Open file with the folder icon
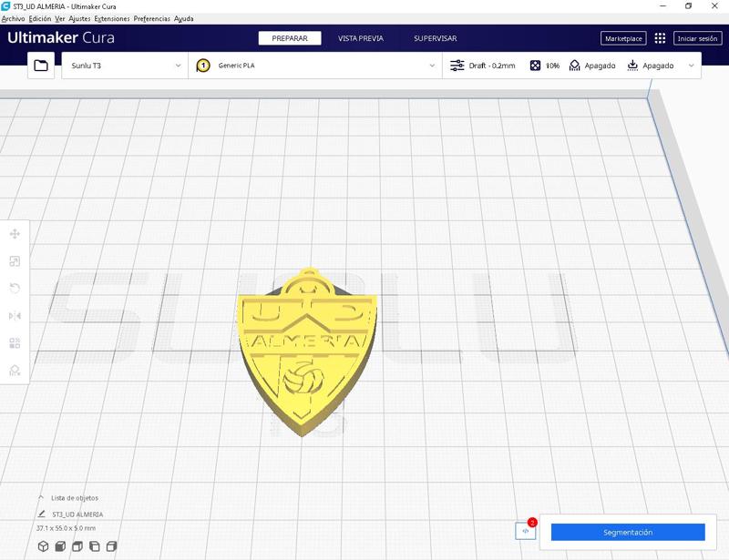 coord(41,66)
